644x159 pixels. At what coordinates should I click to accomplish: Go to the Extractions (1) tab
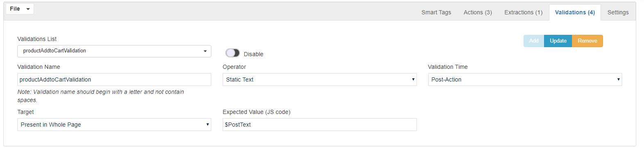coord(524,12)
